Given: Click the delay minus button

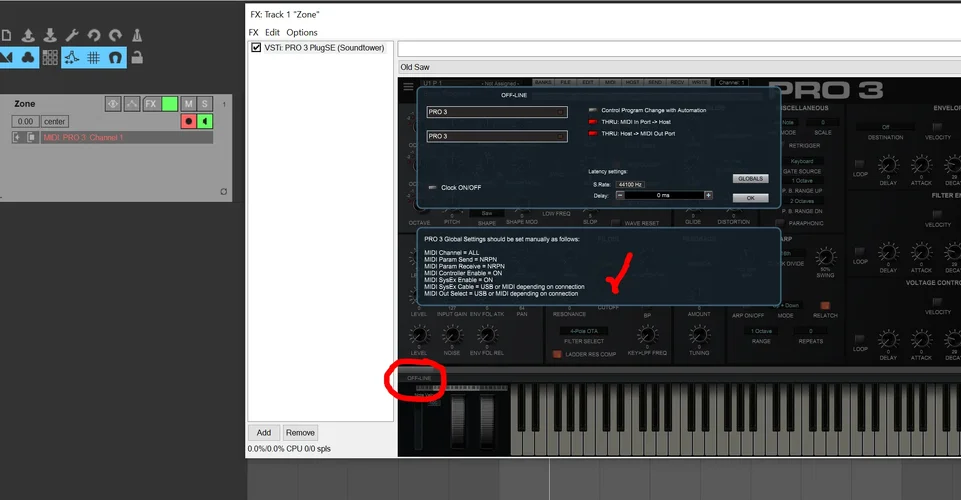Looking at the screenshot, I should pyautogui.click(x=620, y=195).
